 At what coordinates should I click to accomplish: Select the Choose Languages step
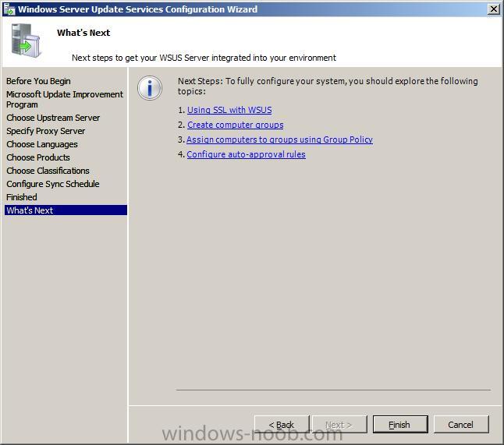coord(42,144)
